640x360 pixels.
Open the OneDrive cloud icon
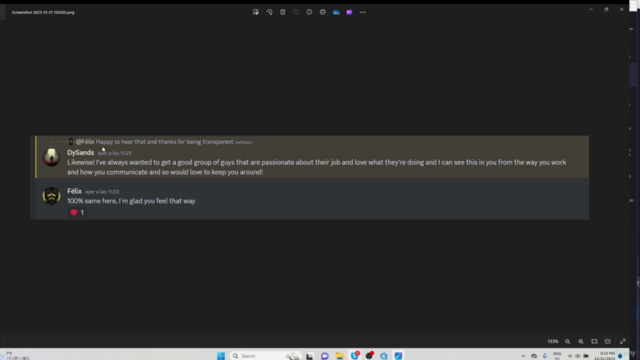pyautogui.click(x=336, y=12)
